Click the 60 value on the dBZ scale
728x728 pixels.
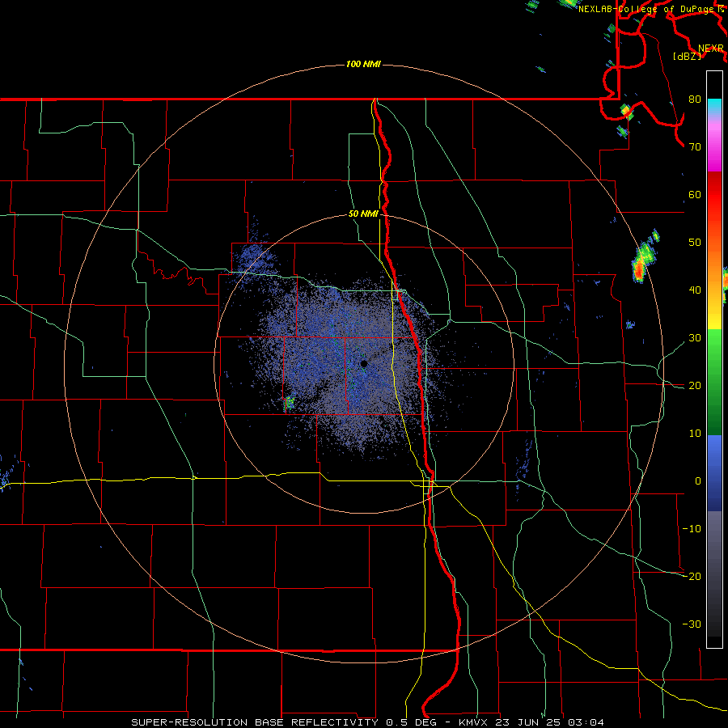(x=695, y=194)
